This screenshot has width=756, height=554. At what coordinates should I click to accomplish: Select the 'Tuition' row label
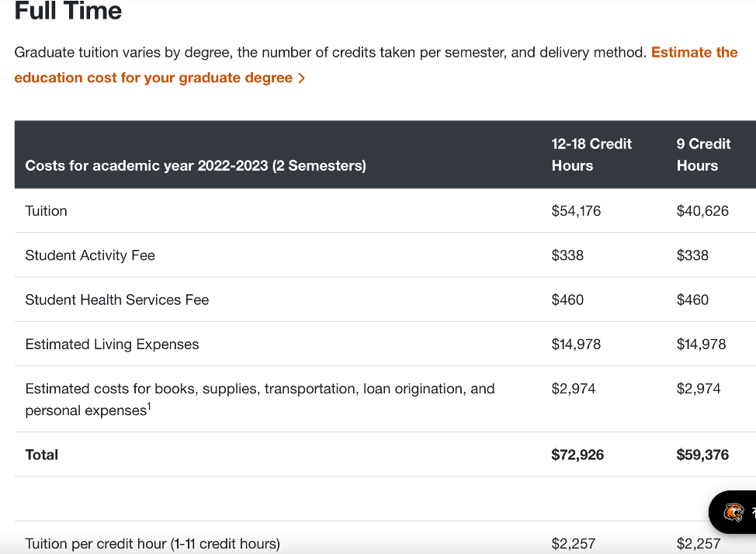(x=46, y=211)
